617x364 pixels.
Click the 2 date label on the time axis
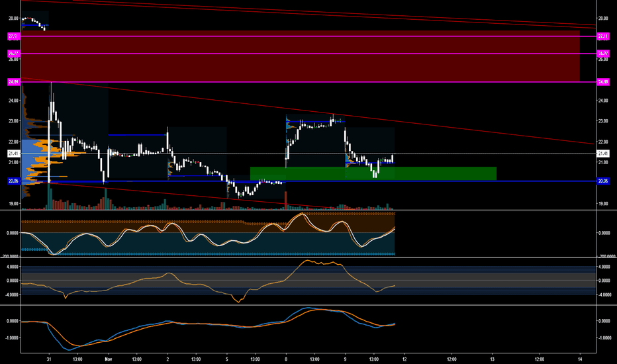pos(167,359)
